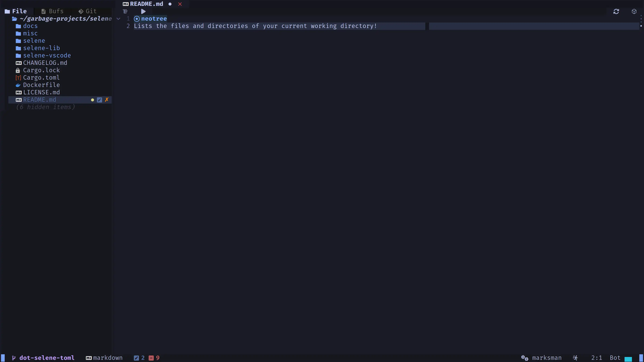This screenshot has width=644, height=362.
Task: Click the yellow modified dot on README.md row
Action: point(93,100)
